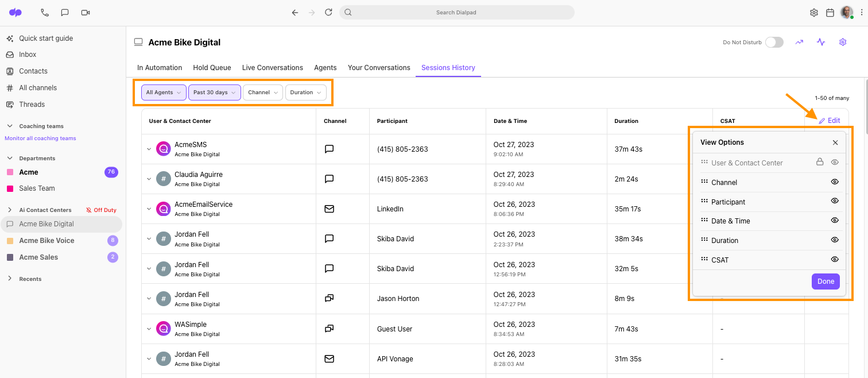Expand the Ai Contact Centers section
Image resolution: width=868 pixels, height=378 pixels.
click(x=10, y=210)
